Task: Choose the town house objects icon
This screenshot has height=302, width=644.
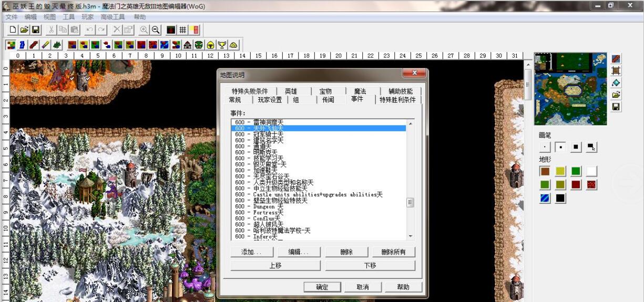Action: [x=187, y=45]
